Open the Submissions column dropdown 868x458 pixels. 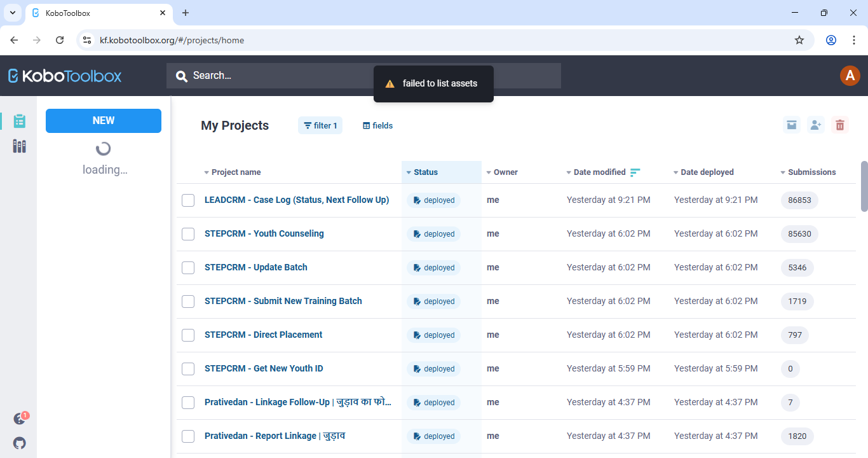808,172
